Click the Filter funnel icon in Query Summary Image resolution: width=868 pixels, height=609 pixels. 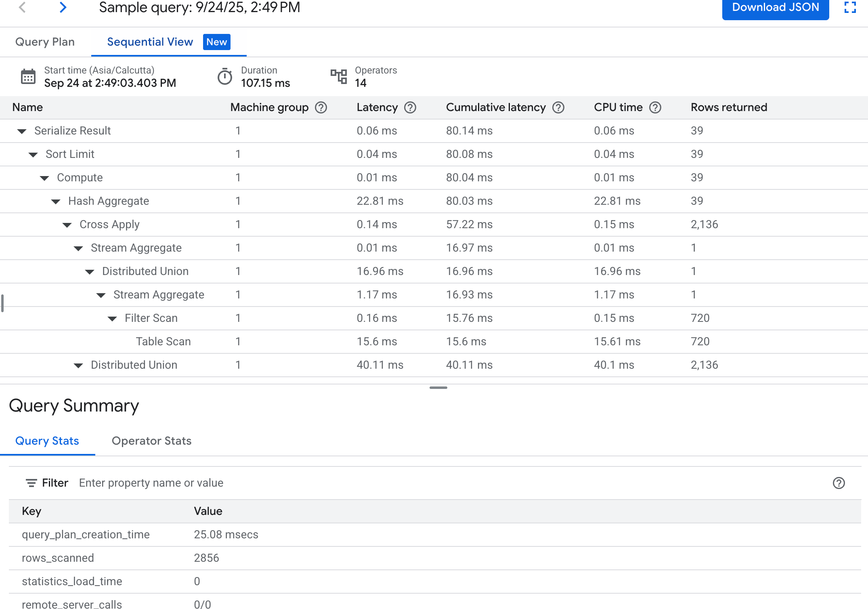(x=31, y=483)
